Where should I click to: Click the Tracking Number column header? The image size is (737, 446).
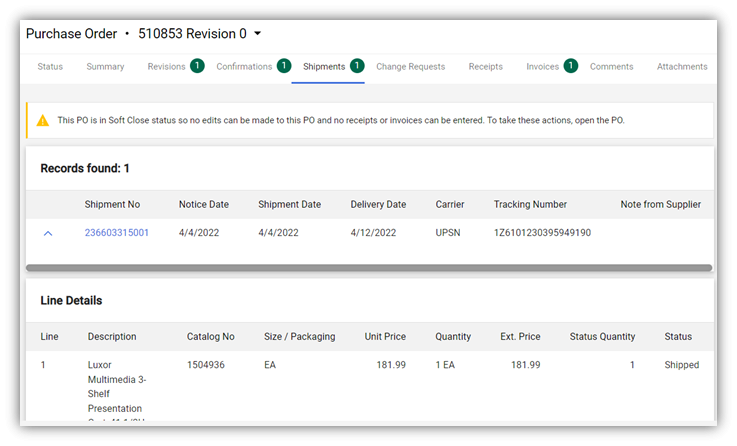(x=530, y=205)
